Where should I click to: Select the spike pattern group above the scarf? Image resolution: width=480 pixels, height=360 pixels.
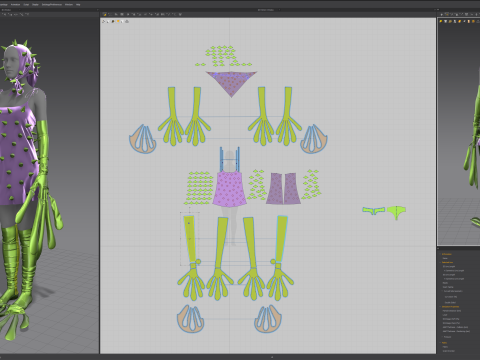[223, 56]
